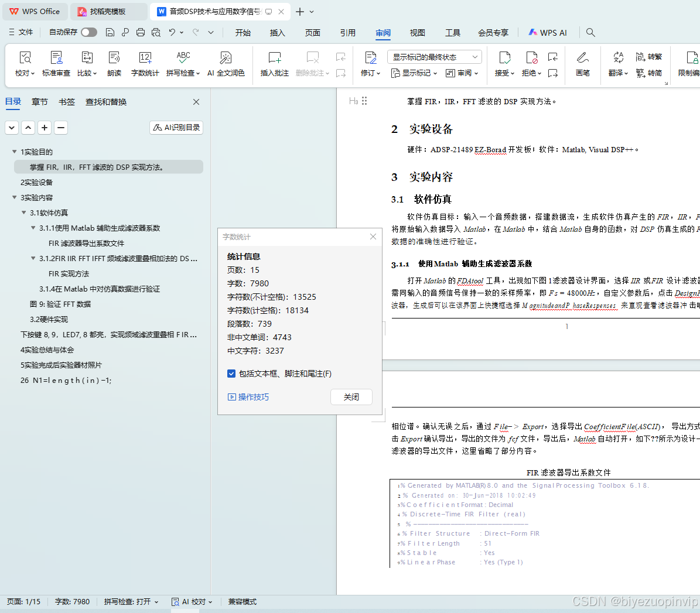Click the print icon in quick toolbar
Image resolution: width=700 pixels, height=613 pixels.
[x=141, y=32]
